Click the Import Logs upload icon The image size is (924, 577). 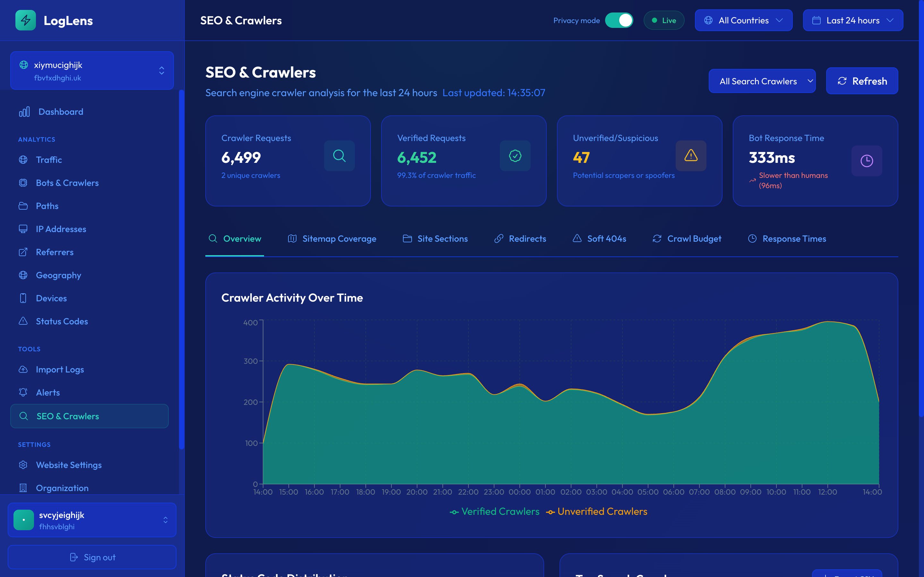(23, 369)
